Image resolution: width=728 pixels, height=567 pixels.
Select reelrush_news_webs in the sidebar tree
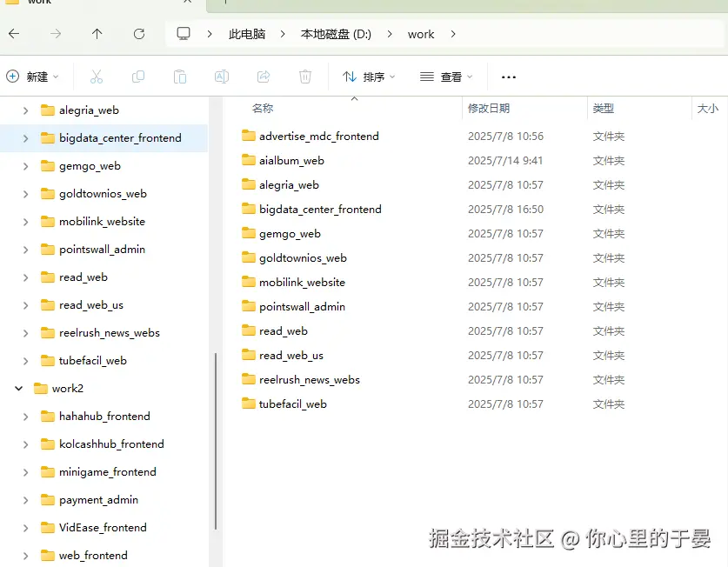[x=109, y=333]
